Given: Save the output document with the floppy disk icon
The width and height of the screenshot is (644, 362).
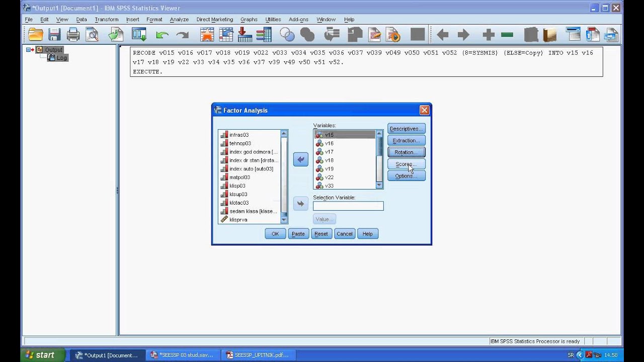Looking at the screenshot, I should click(x=54, y=35).
